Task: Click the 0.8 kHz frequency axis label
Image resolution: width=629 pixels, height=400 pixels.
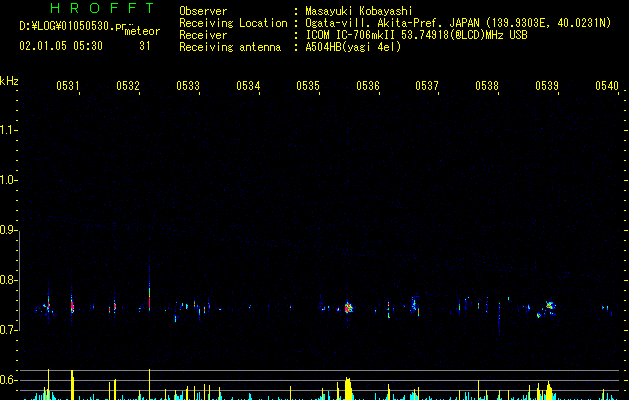Action: point(8,280)
